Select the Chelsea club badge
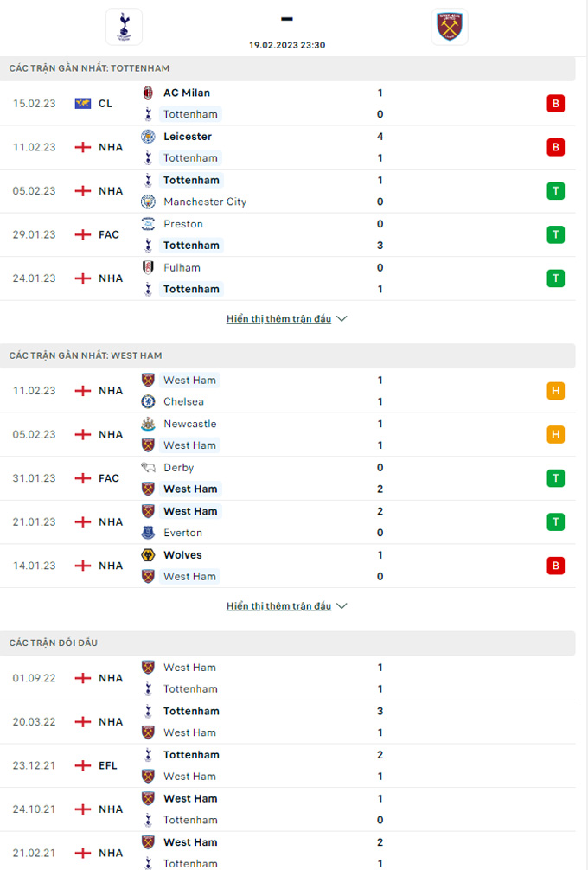 click(148, 402)
